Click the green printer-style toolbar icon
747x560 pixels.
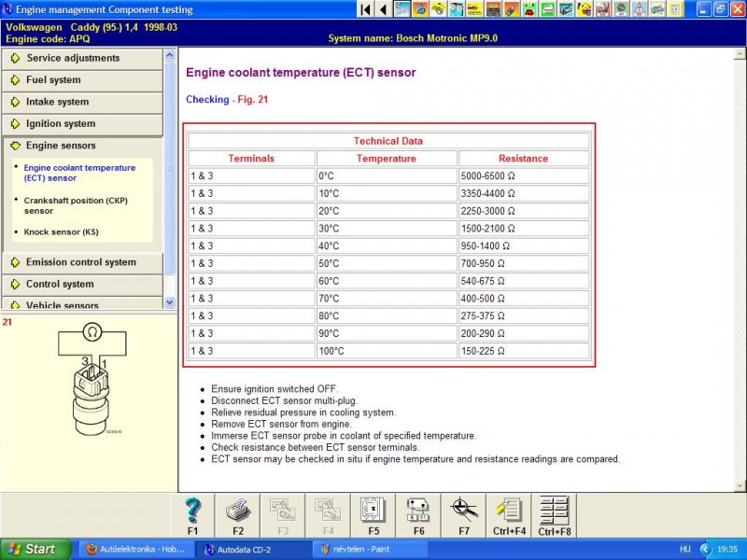click(548, 9)
